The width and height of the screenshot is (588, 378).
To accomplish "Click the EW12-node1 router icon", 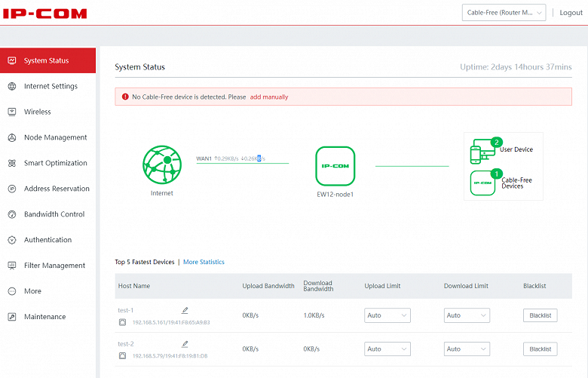I will coord(335,166).
